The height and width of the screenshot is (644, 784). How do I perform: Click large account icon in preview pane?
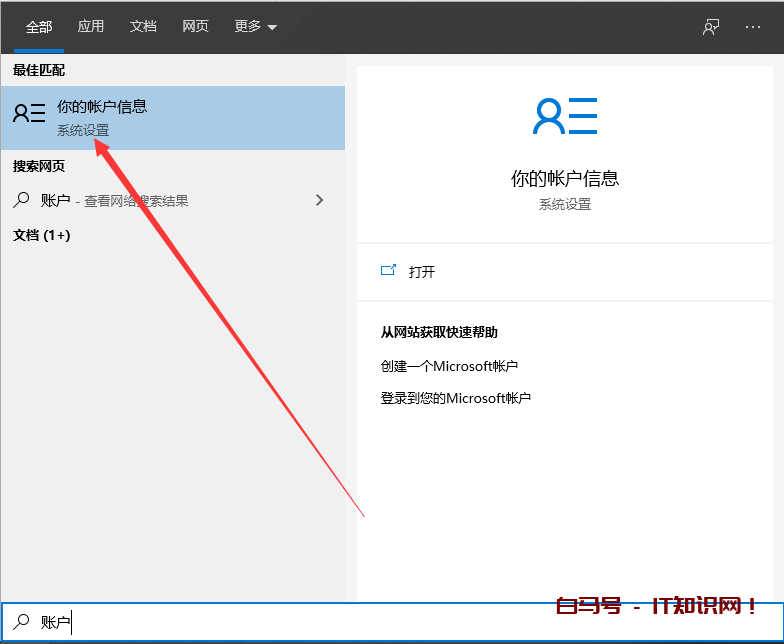[x=564, y=117]
